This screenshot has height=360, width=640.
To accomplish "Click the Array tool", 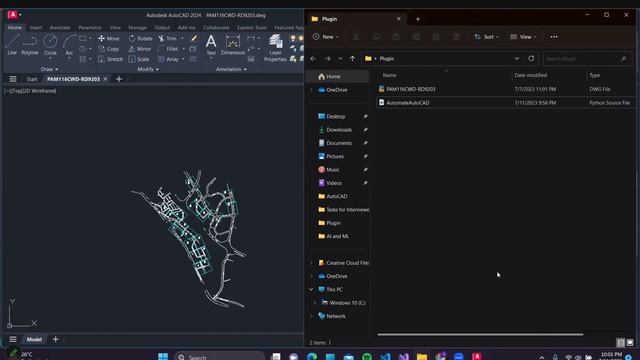I will pyautogui.click(x=168, y=59).
